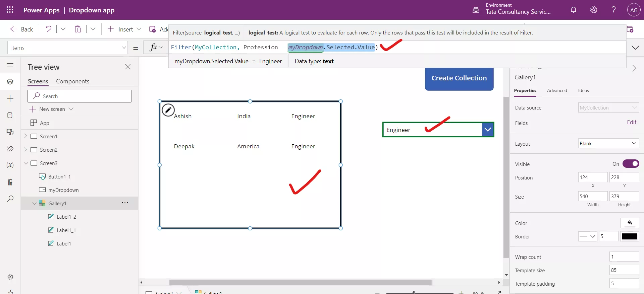Screen dimensions: 644x294
Task: Open notifications bell icon
Action: tap(574, 10)
